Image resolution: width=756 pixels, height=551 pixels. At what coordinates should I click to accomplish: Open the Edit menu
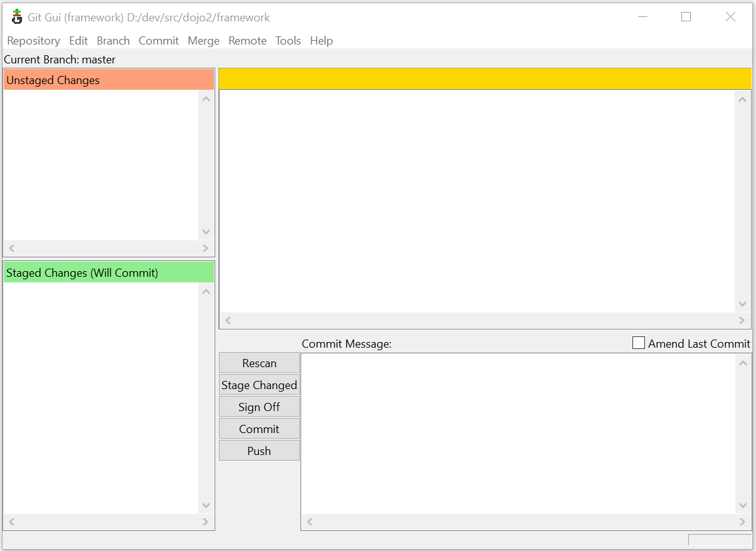coord(78,41)
